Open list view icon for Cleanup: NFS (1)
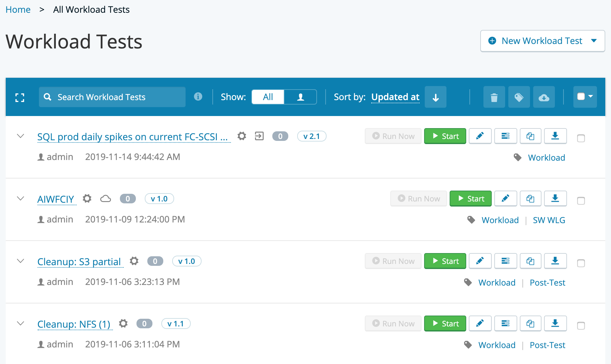 pyautogui.click(x=505, y=324)
